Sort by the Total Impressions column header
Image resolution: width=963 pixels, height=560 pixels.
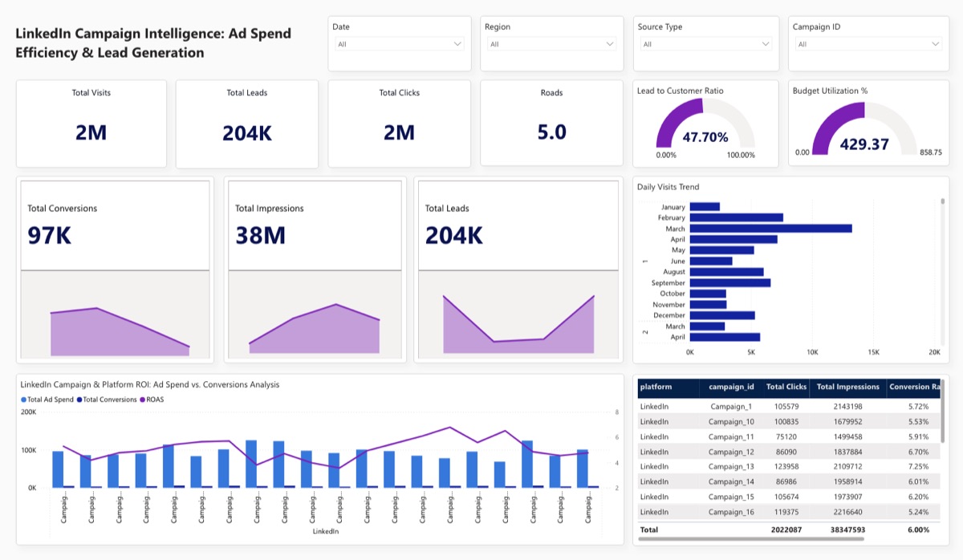[x=847, y=387]
